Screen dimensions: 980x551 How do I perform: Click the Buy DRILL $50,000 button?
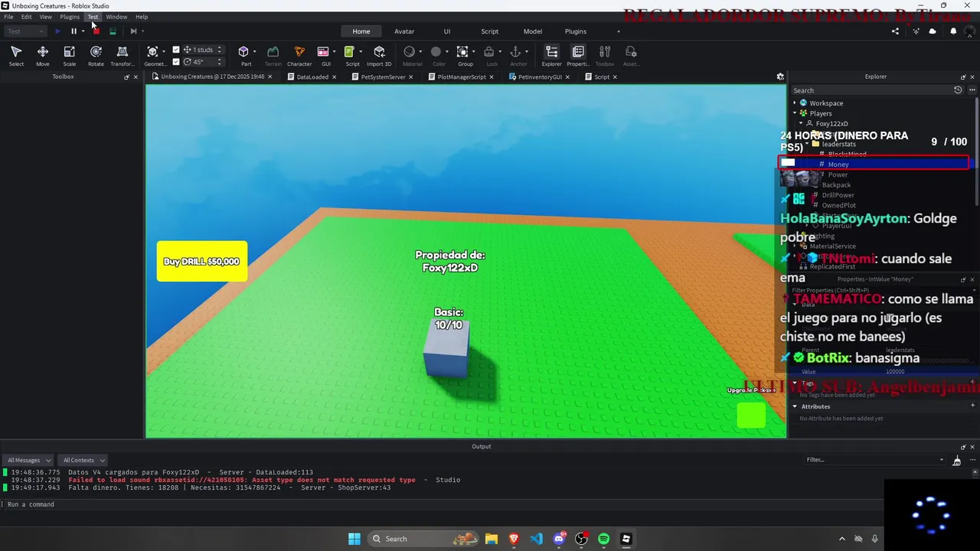[202, 262]
